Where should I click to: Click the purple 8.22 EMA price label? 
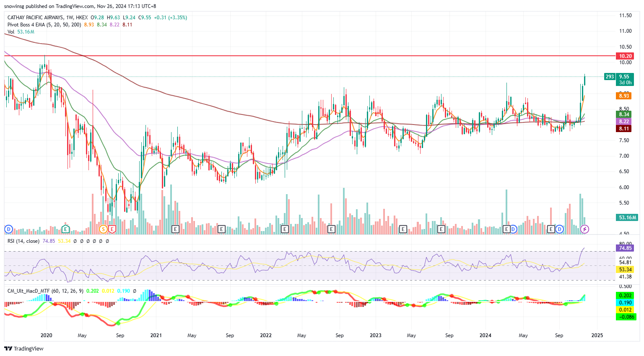pos(624,122)
